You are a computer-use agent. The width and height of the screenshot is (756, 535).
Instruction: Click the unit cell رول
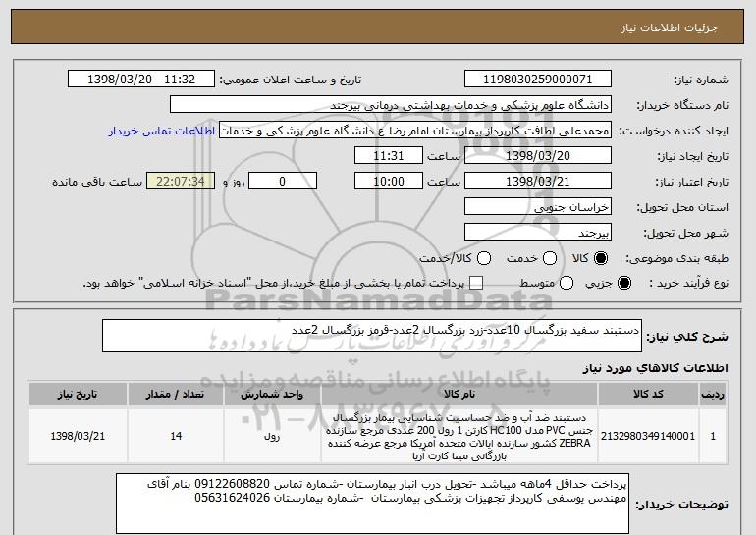272,436
